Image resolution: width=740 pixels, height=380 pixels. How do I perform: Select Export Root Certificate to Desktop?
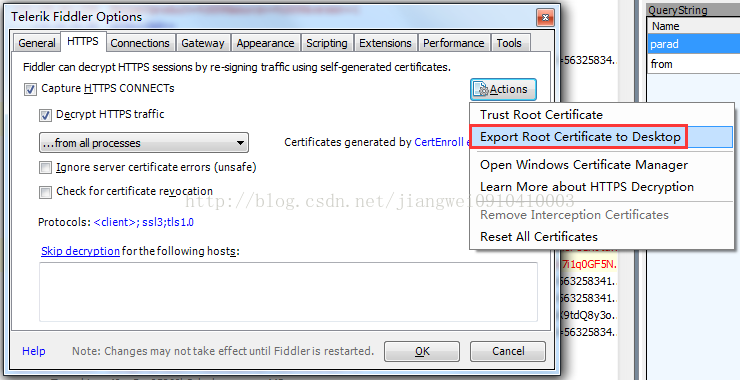pyautogui.click(x=601, y=137)
